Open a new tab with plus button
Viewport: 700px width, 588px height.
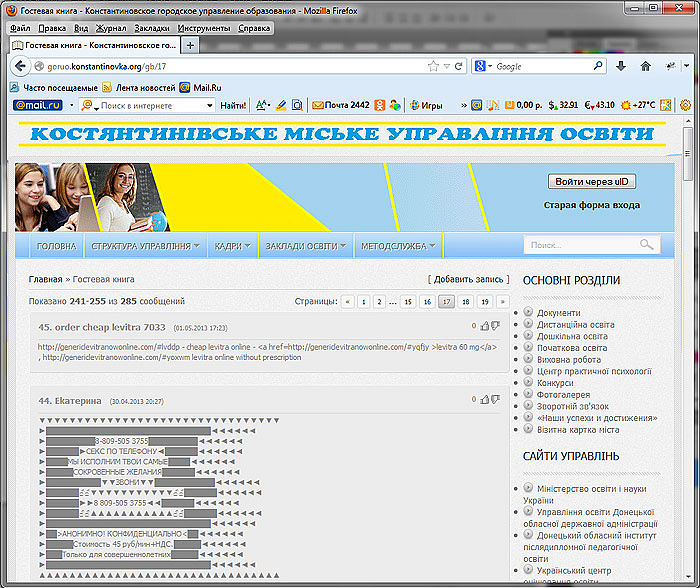(191, 46)
